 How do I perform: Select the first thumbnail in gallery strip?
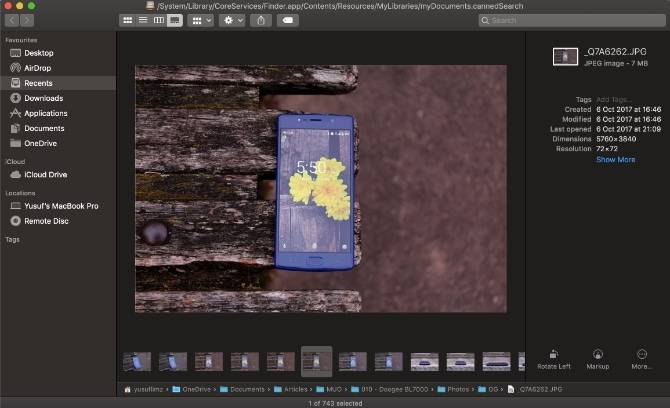pyautogui.click(x=137, y=361)
